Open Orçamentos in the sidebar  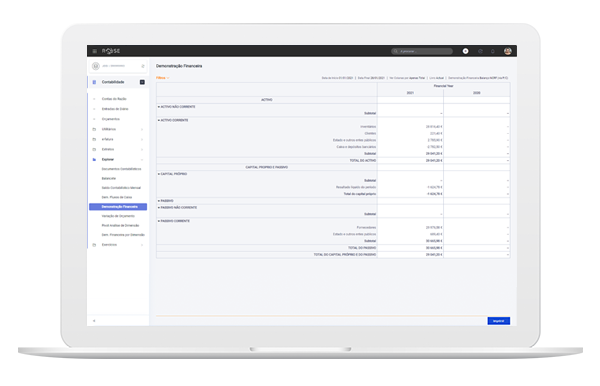[111, 119]
